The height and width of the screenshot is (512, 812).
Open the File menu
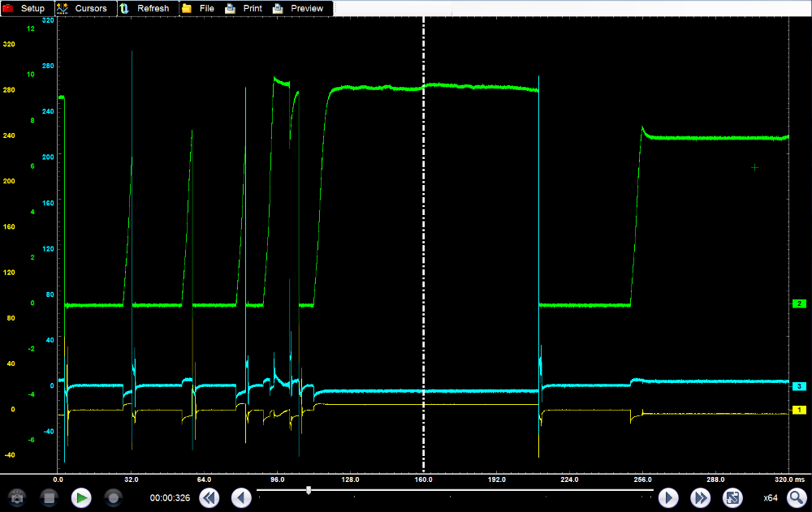(x=199, y=8)
